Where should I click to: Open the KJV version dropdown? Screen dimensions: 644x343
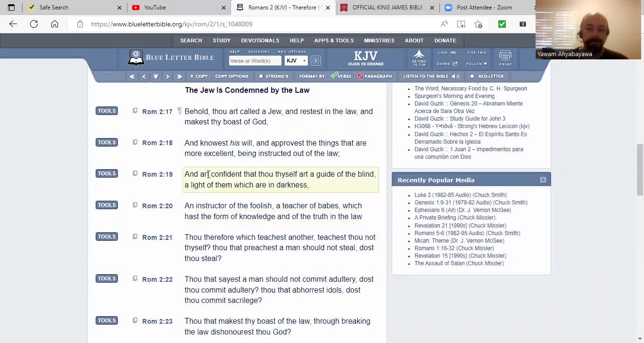click(296, 60)
